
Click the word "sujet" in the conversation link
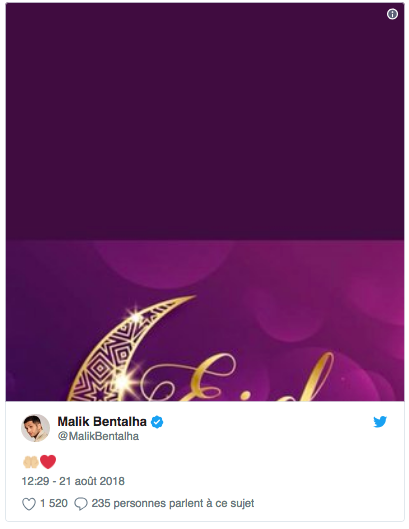tap(242, 504)
